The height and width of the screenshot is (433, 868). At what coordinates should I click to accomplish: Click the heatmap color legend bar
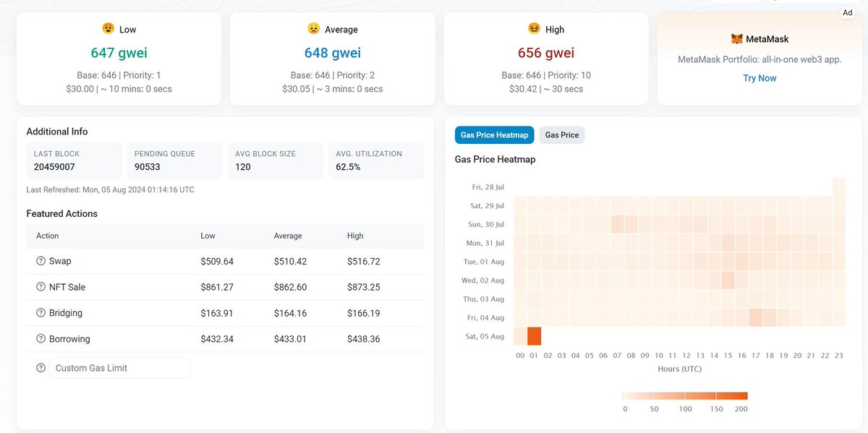[685, 395]
